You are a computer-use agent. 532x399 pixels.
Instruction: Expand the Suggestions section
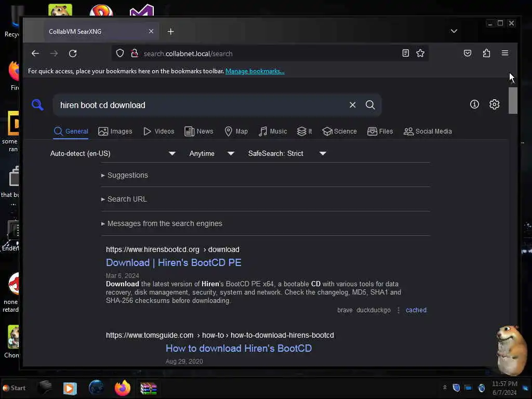[125, 176]
